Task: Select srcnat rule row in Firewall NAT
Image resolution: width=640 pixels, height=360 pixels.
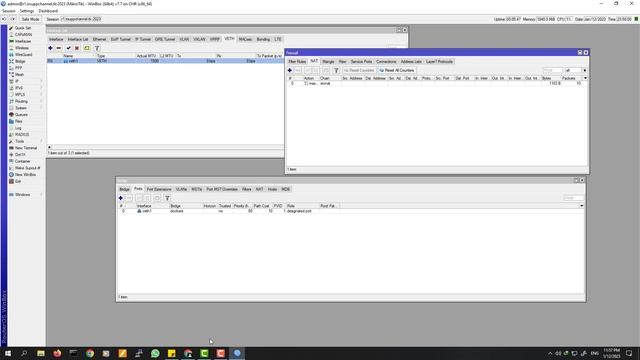Action: point(437,83)
